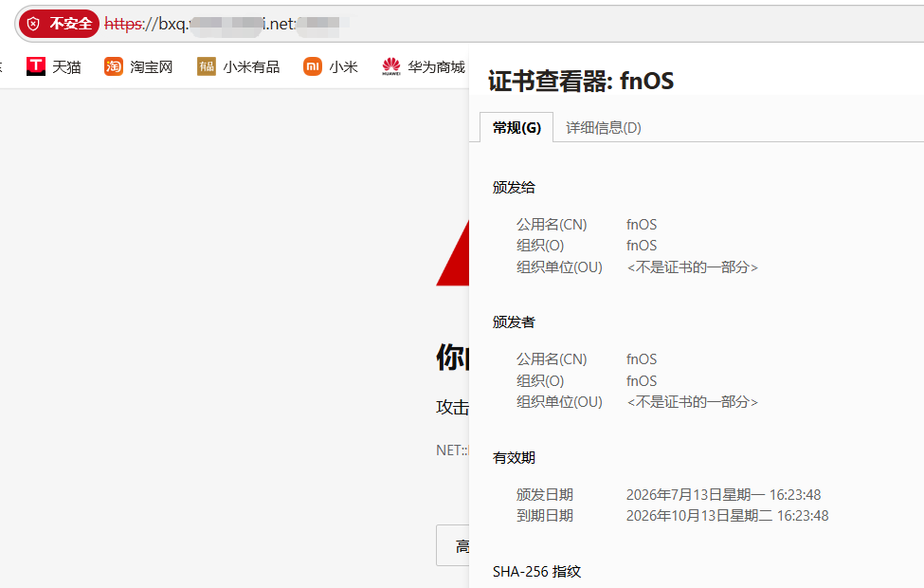
Task: Click the 小米有品 bookmark label
Action: 251,67
